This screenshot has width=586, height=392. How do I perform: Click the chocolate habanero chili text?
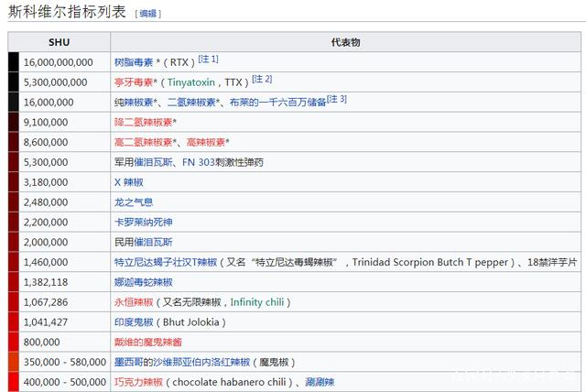pos(229,382)
